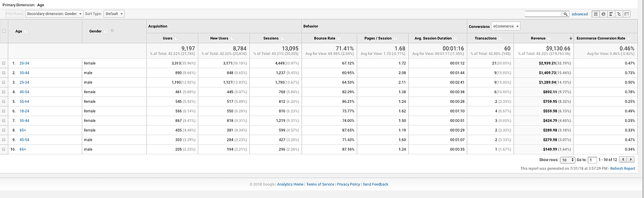The image size is (644, 198).
Task: Check the box for row 1 25-34 female
Action: [x=4, y=63]
